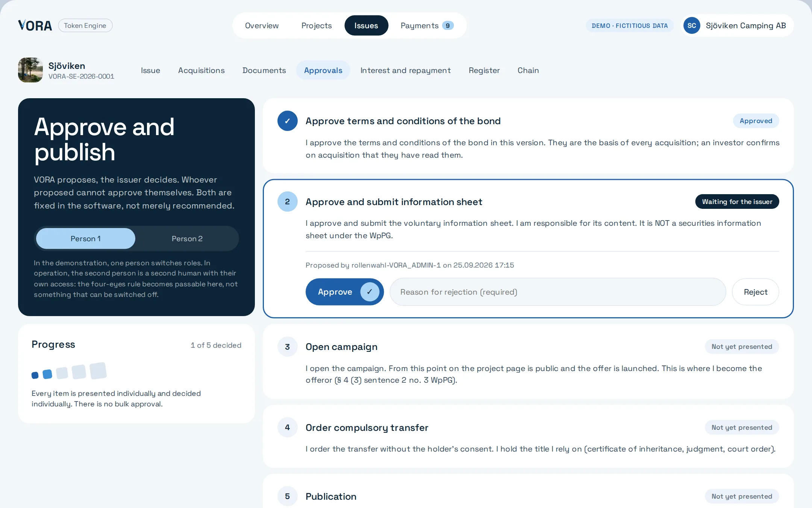Switch role to Person 1
Viewport: 812px width, 508px height.
(x=86, y=239)
